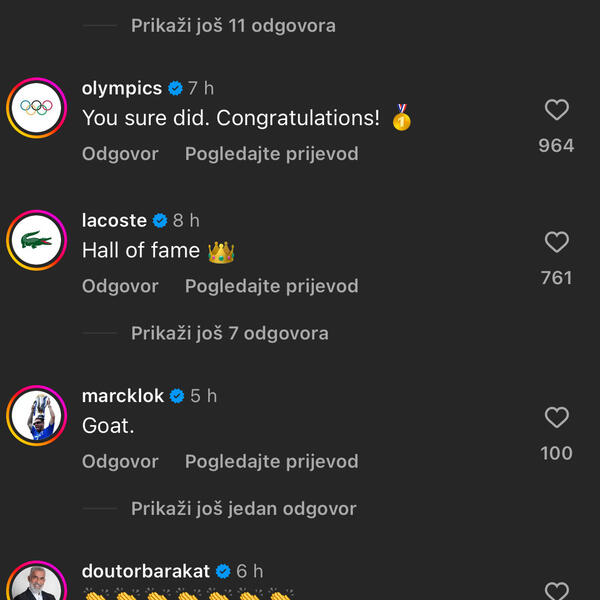Tap marcklok's profile avatar
Screen dimensions: 600x600
coord(37,415)
